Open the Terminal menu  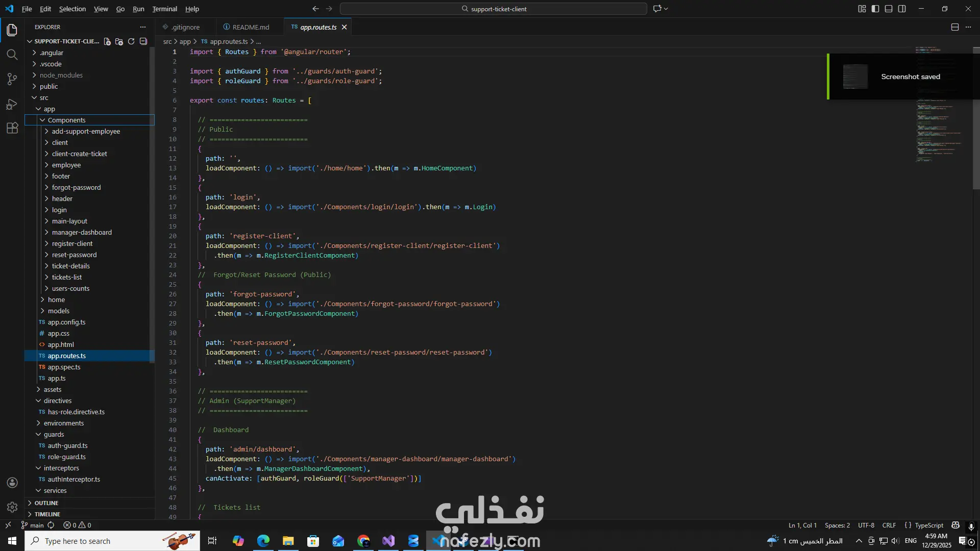pos(164,9)
